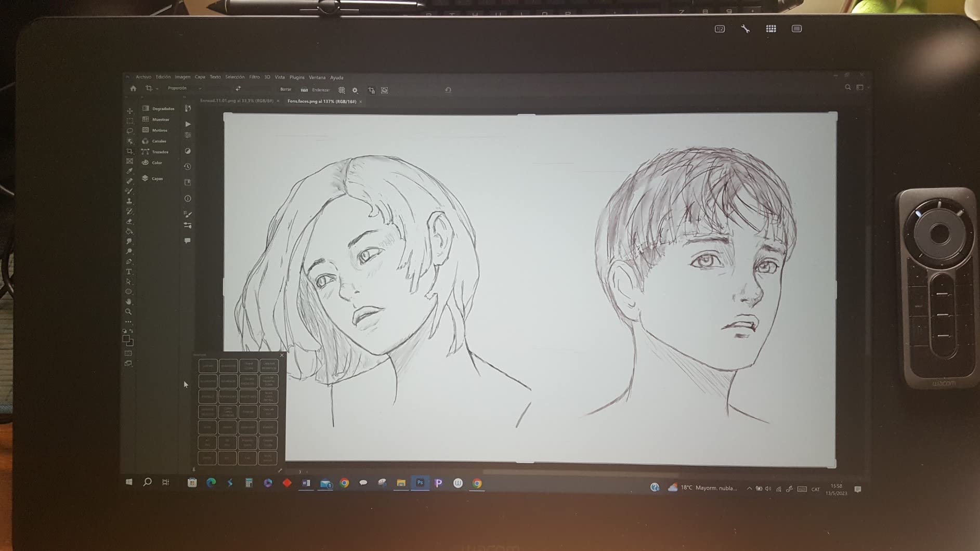The height and width of the screenshot is (551, 980).
Task: Select the Zoom tool in toolbar
Action: (128, 312)
